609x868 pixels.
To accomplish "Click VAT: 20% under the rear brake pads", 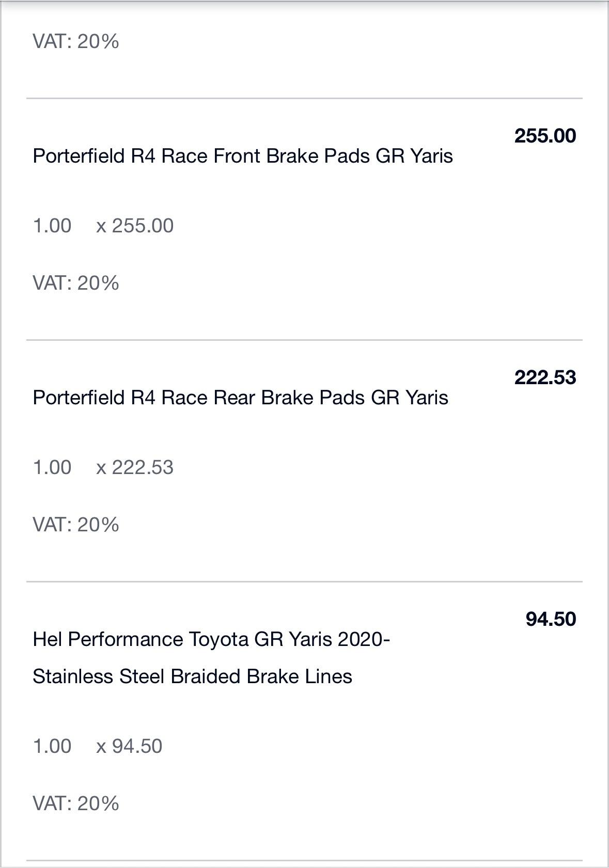I will coord(76,525).
